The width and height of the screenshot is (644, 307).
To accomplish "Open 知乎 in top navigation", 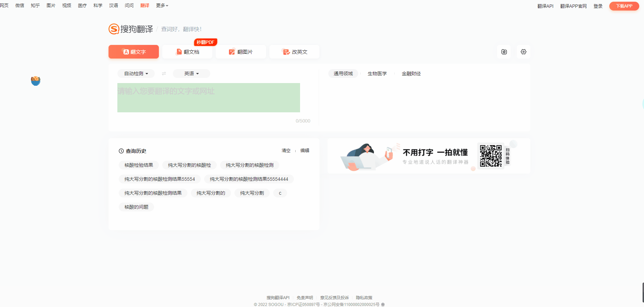I will coord(35,5).
